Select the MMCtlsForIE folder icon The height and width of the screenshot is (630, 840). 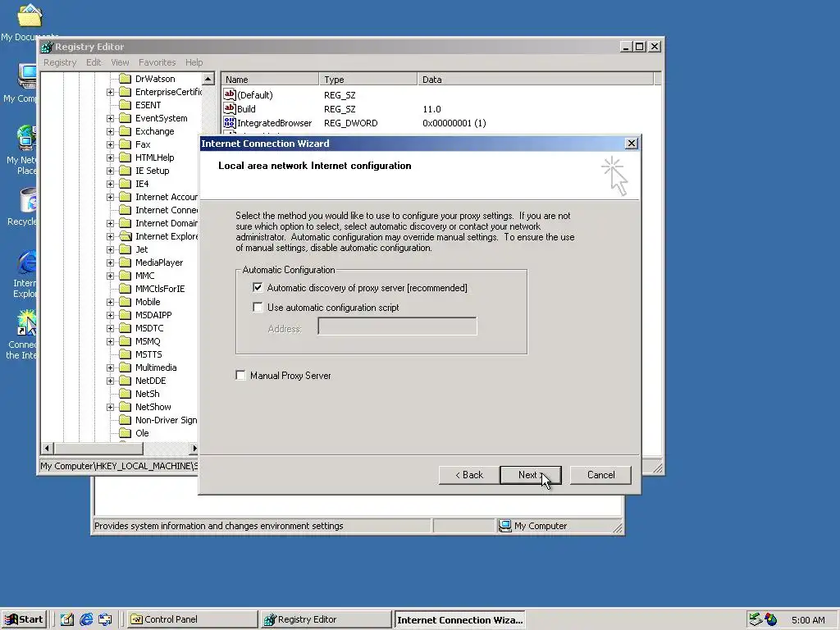pyautogui.click(x=126, y=289)
